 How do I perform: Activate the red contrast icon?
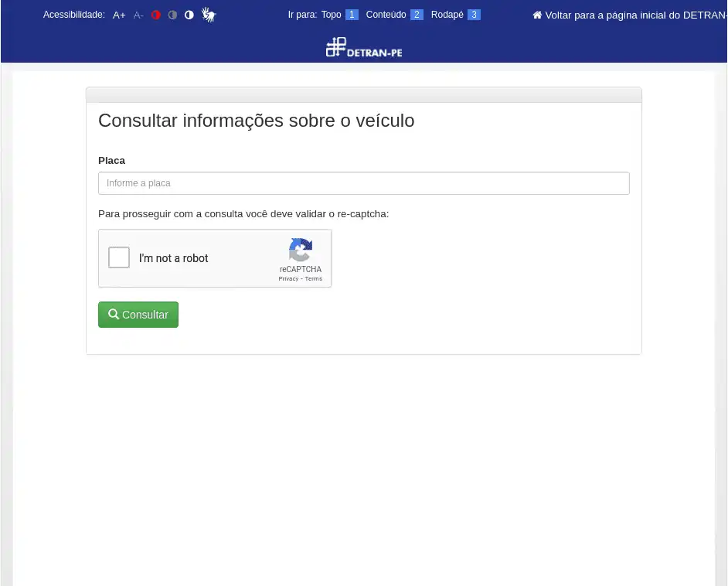click(156, 15)
